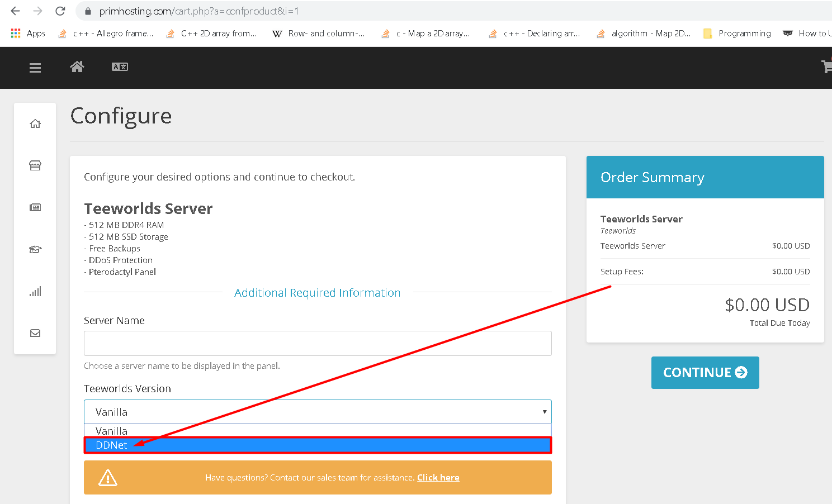Image resolution: width=832 pixels, height=504 pixels.
Task: Click the 'Teeworlds Server' product heading
Action: pyautogui.click(x=148, y=208)
